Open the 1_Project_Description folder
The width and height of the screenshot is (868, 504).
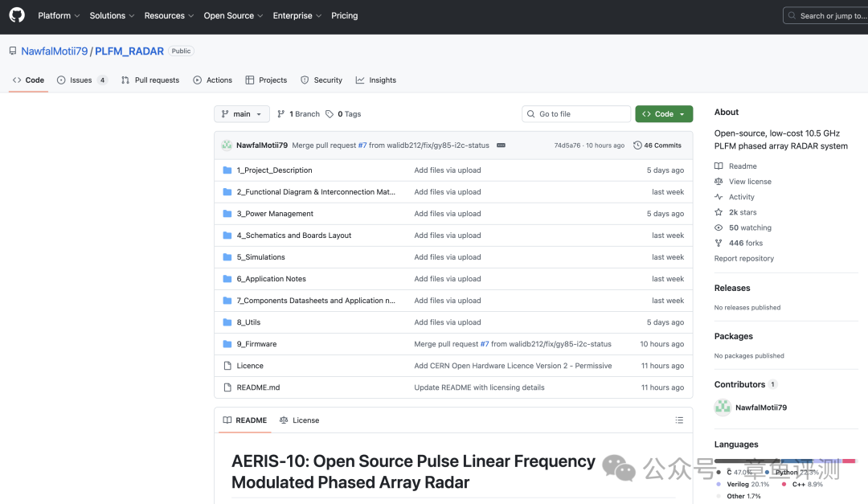click(275, 170)
